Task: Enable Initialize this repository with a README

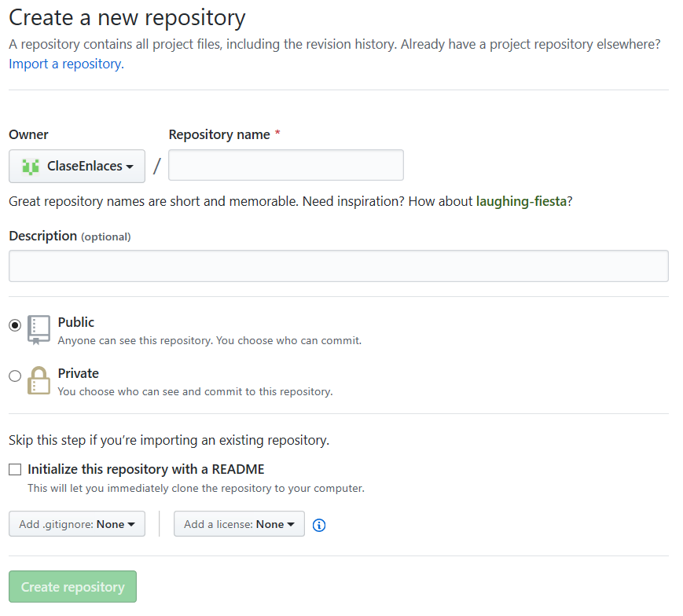Action: click(x=15, y=469)
